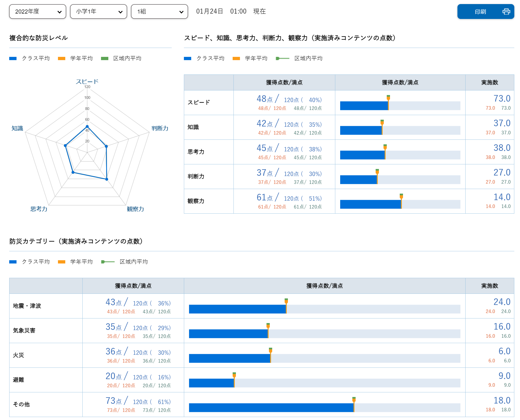Click the blue クラス平均 legend square in the bottom chart
This screenshot has height=420, width=520.
tap(13, 262)
